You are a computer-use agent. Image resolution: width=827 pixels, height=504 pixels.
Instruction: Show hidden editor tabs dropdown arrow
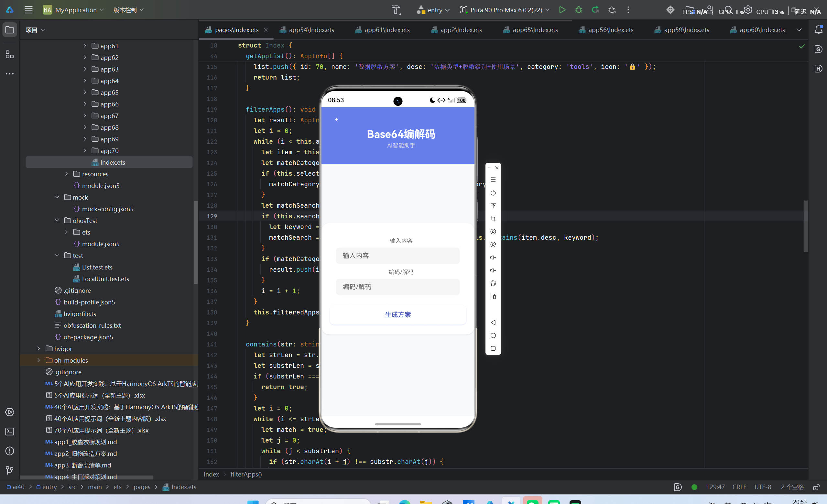799,30
